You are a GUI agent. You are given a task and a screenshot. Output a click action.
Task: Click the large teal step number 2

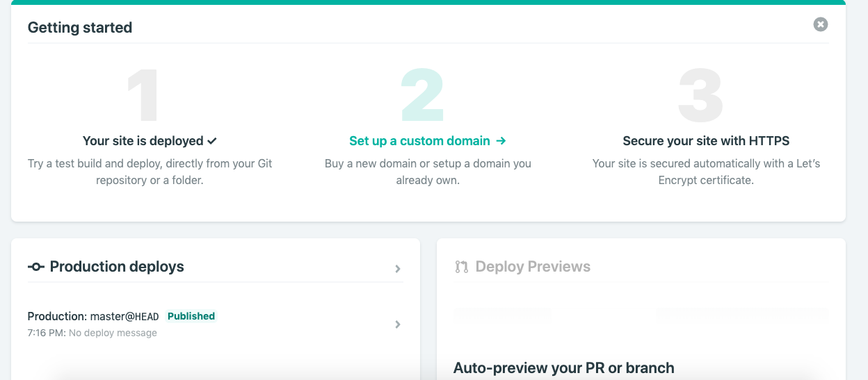click(x=422, y=96)
